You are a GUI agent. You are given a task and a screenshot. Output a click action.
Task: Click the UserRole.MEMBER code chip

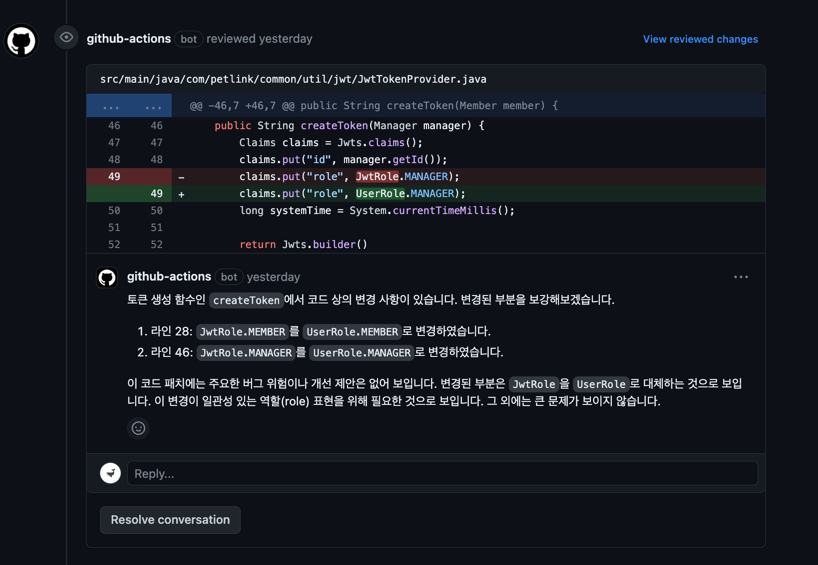click(x=352, y=332)
